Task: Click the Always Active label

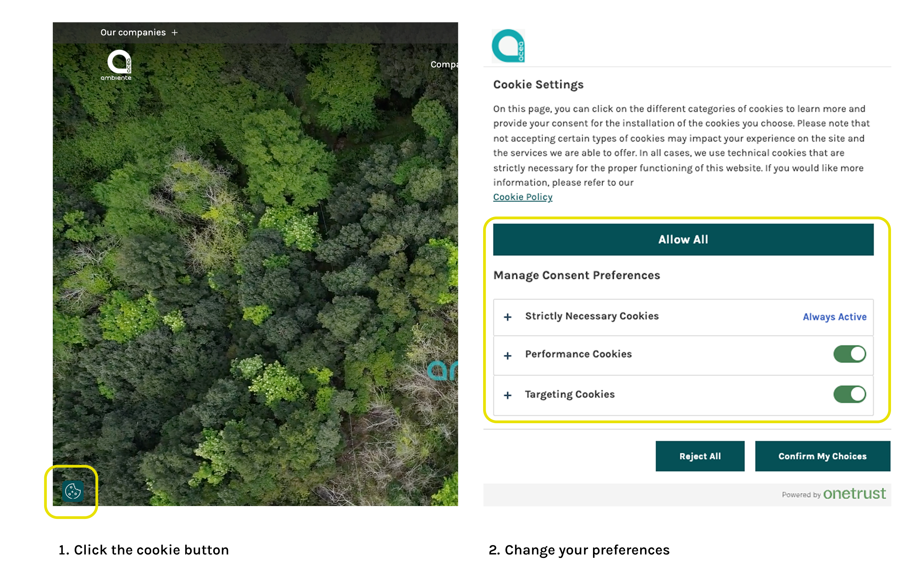Action: click(835, 317)
